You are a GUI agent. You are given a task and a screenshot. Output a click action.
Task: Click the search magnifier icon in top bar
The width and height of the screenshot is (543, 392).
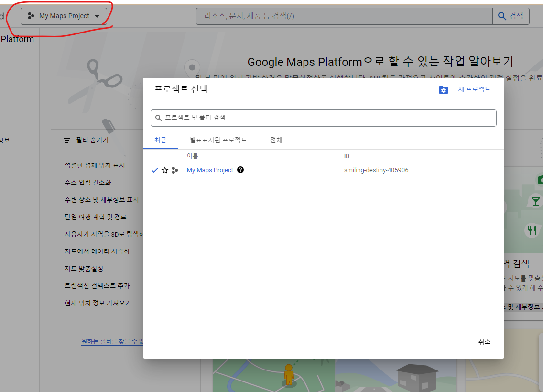pyautogui.click(x=502, y=16)
